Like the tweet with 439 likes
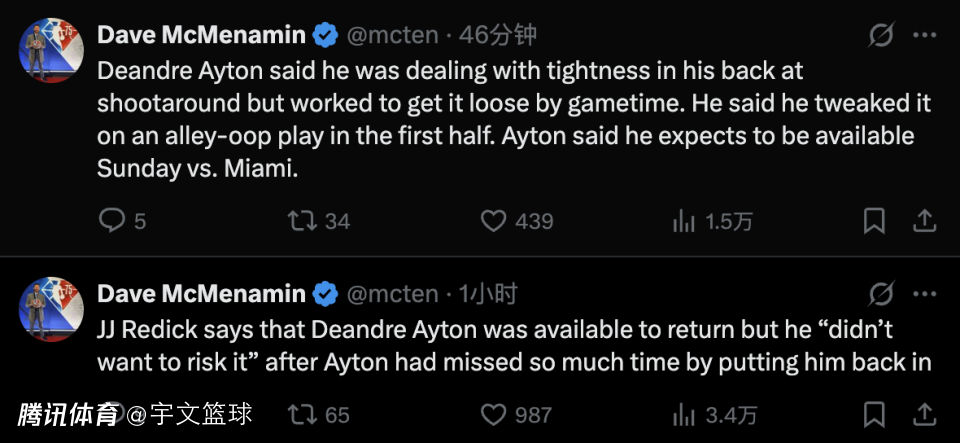The height and width of the screenshot is (443, 960). tap(493, 220)
